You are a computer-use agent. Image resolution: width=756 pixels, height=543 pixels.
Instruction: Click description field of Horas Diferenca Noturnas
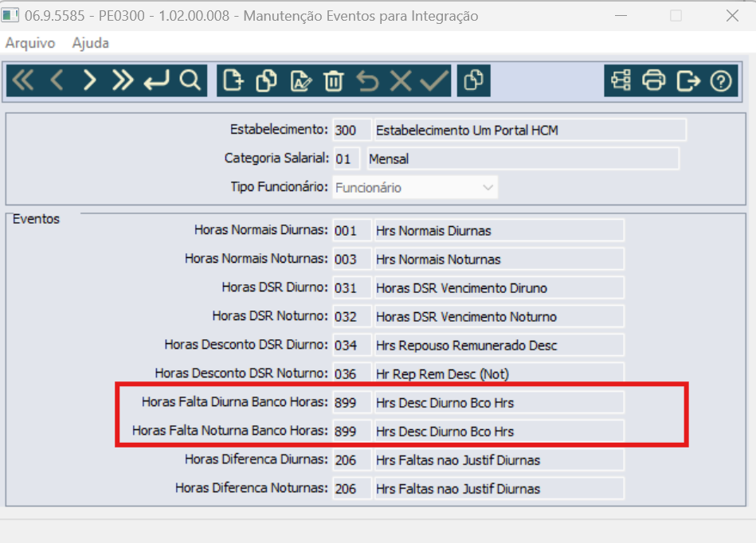(499, 489)
